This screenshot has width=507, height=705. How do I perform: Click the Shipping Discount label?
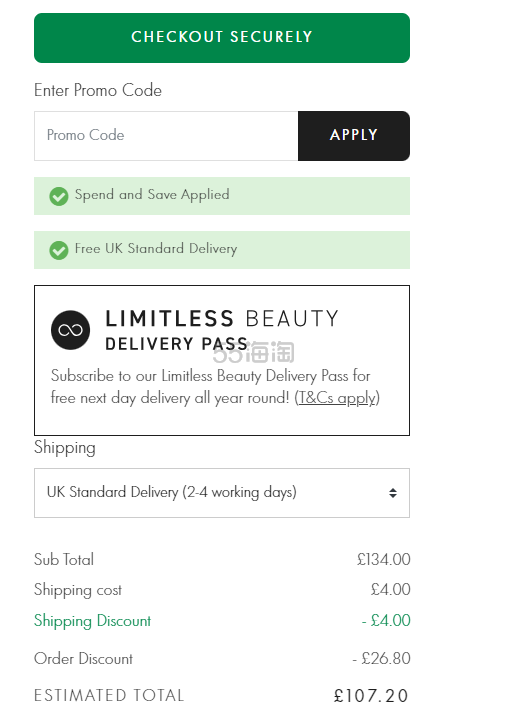pyautogui.click(x=93, y=621)
